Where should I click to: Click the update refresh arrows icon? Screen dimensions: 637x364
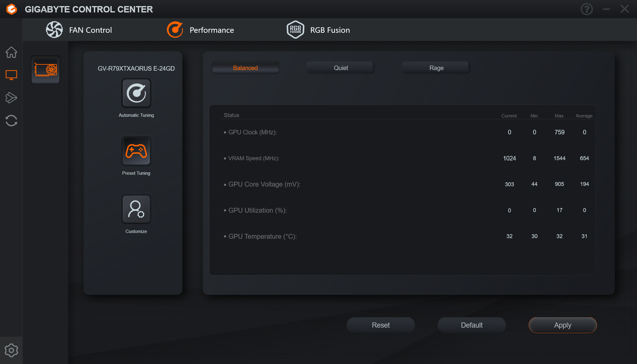pyautogui.click(x=11, y=120)
